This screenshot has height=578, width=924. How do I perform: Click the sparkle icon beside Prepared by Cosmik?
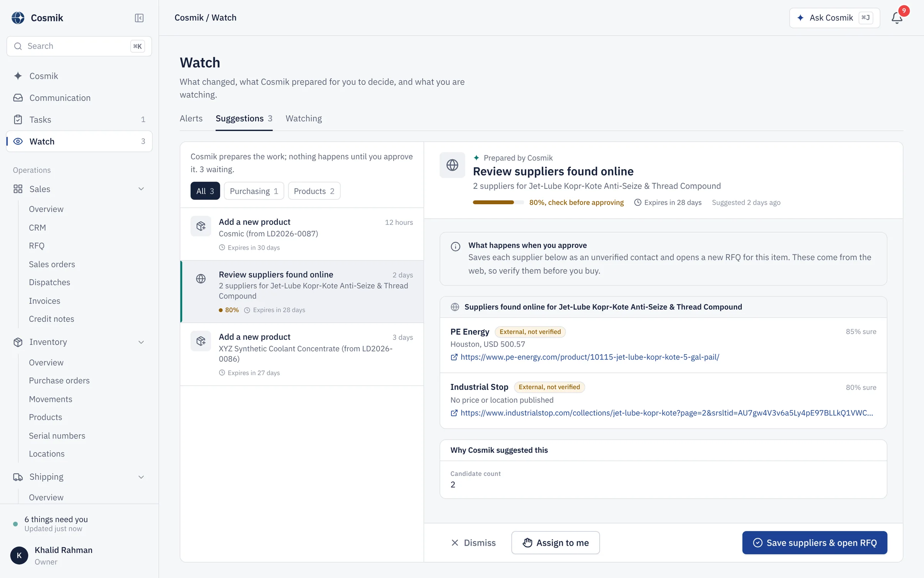tap(476, 158)
